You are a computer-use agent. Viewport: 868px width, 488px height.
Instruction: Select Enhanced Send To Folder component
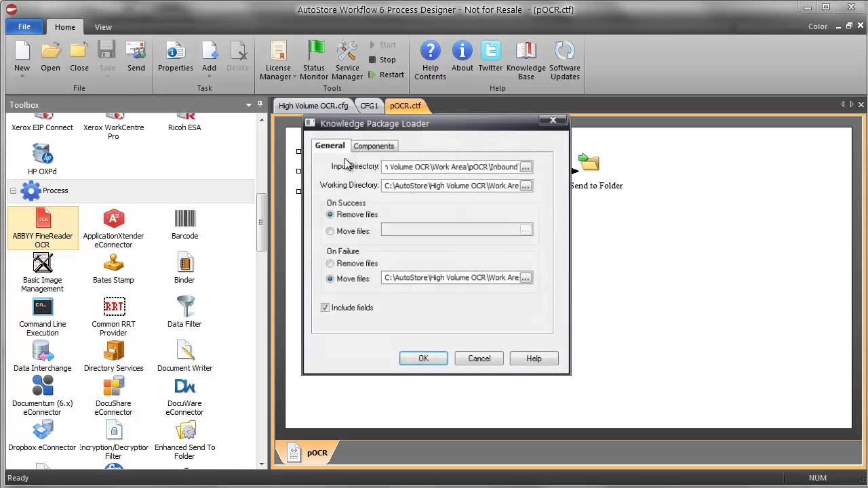pos(184,440)
